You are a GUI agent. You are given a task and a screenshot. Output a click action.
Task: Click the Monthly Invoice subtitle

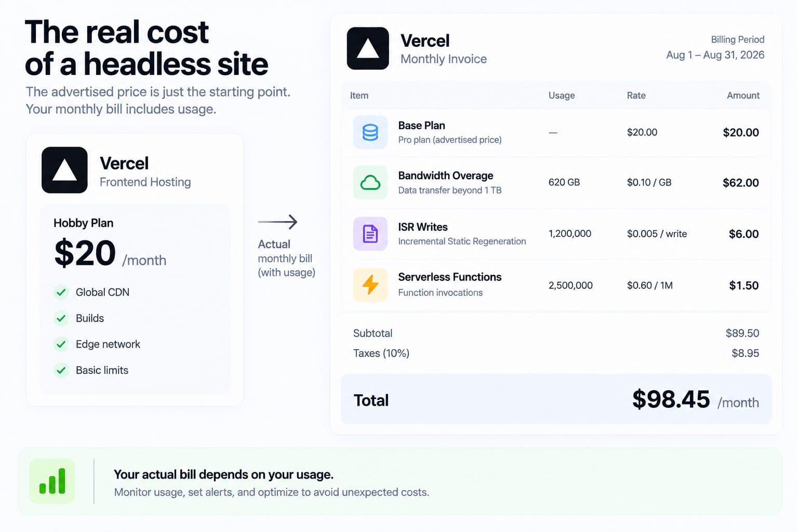point(444,59)
